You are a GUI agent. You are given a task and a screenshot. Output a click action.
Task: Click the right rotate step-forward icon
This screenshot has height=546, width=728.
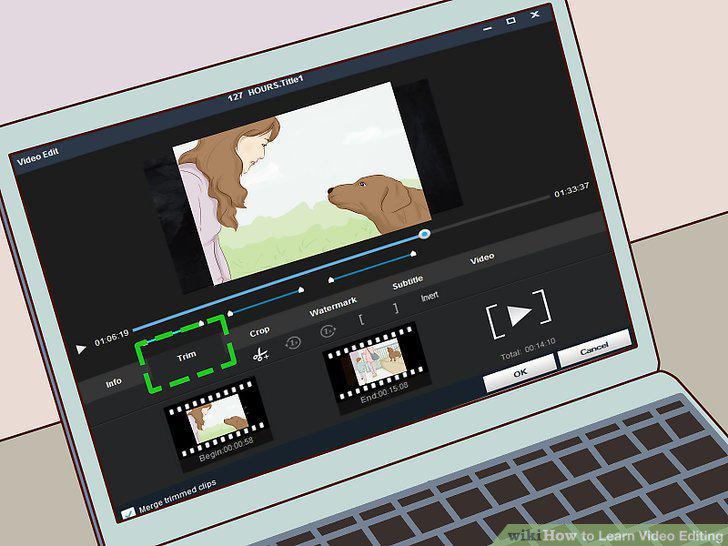tap(328, 331)
